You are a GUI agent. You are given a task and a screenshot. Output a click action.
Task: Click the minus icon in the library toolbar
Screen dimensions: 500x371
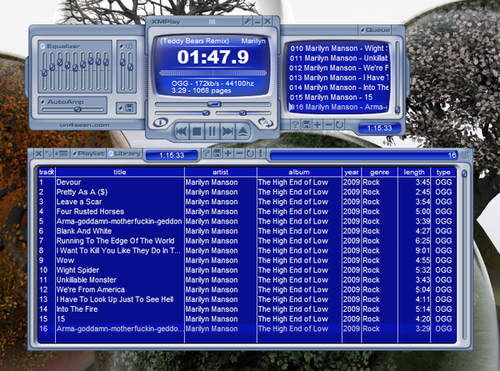pos(239,153)
